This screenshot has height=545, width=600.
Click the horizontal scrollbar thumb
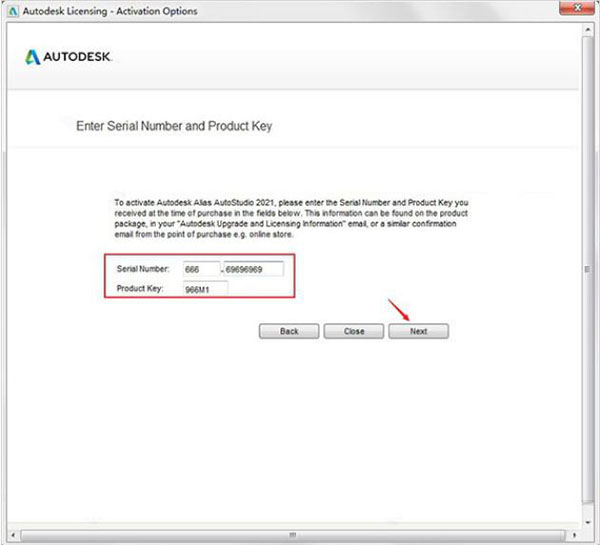(x=293, y=535)
